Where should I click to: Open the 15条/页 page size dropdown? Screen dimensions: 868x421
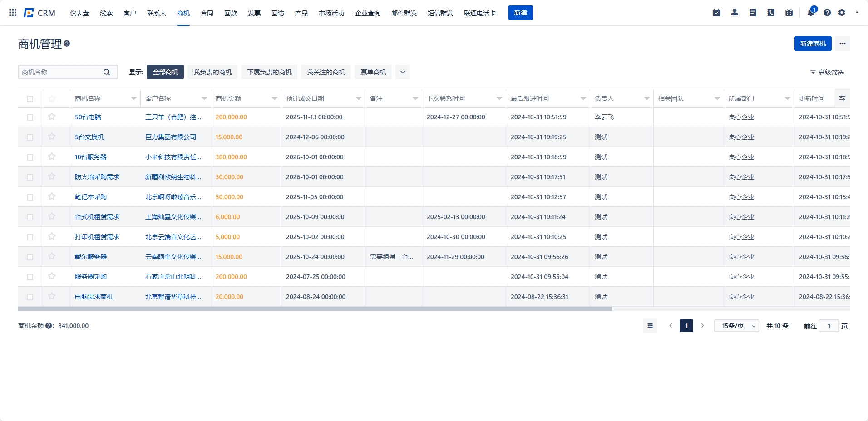pyautogui.click(x=737, y=326)
